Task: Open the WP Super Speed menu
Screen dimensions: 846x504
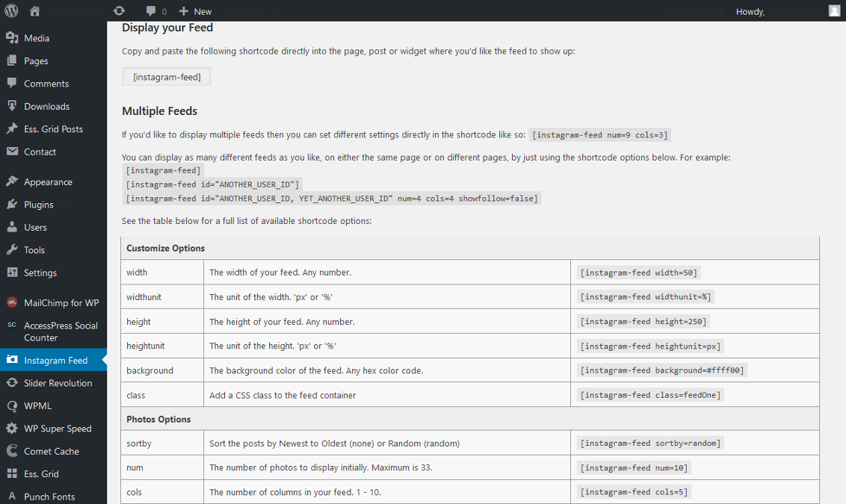Action: tap(58, 429)
